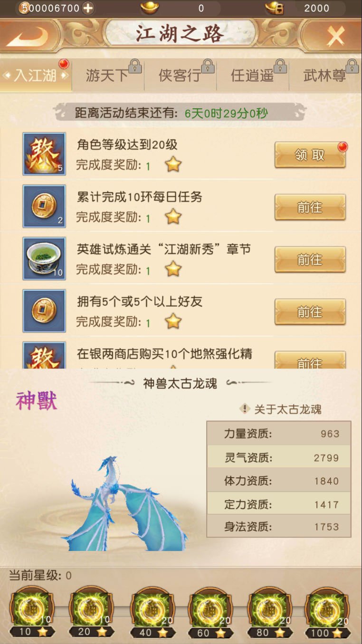The width and height of the screenshot is (362, 644).
Task: Tap the lock icon on the 武林尊 tab
Action: [352, 66]
